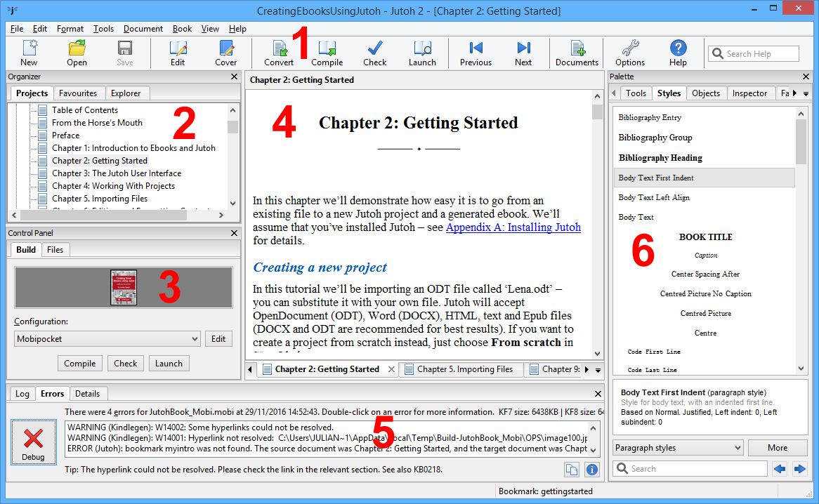819x504 pixels.
Task: Click the Help question mark icon
Action: pos(678,53)
